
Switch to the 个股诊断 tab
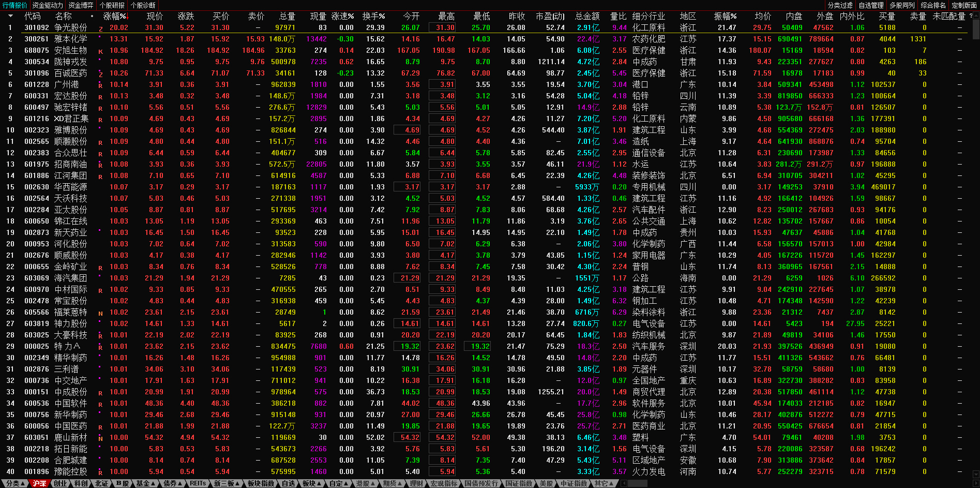[x=143, y=5]
